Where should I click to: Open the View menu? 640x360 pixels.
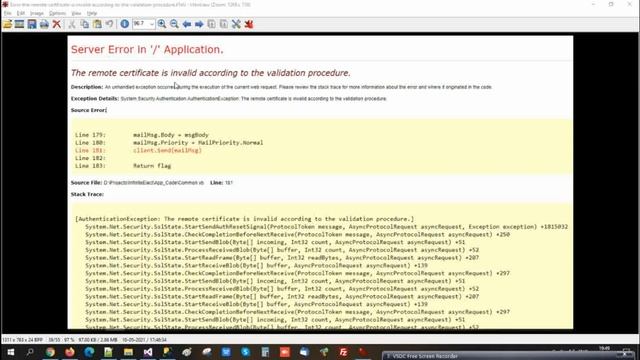click(x=76, y=13)
